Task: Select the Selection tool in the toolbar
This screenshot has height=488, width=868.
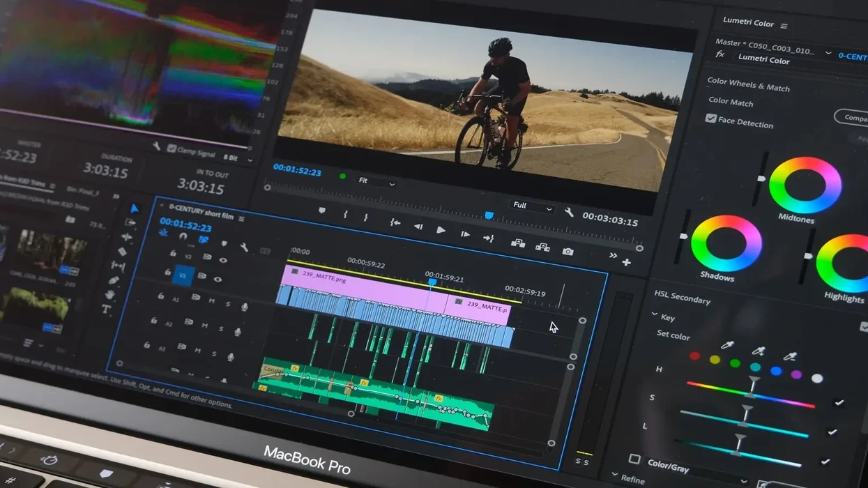Action: tap(134, 208)
